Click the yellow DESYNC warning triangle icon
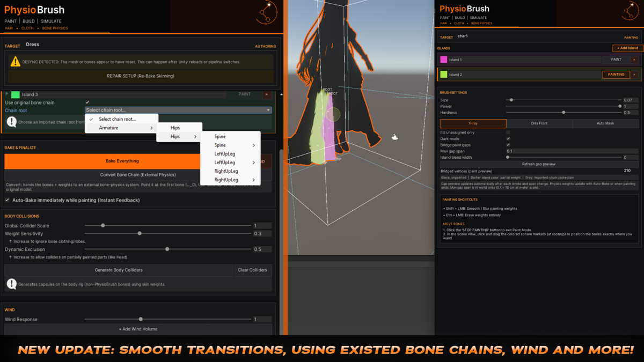The height and width of the screenshot is (362, 644). point(15,62)
